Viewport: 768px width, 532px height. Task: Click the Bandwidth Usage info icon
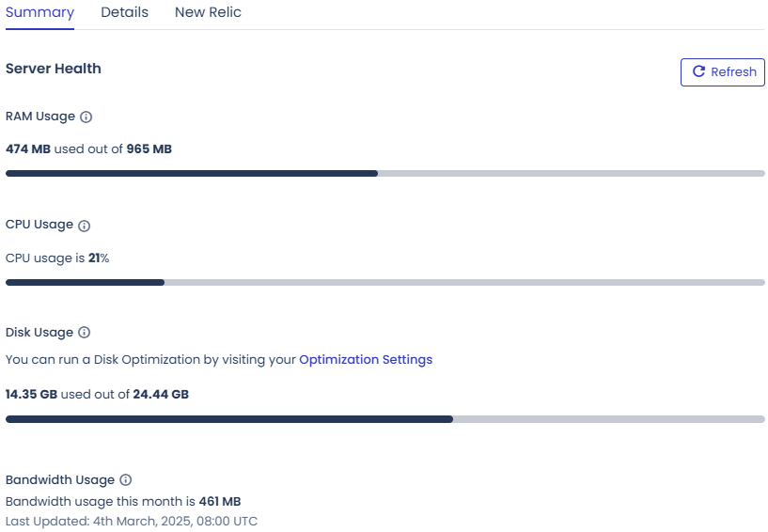(126, 480)
